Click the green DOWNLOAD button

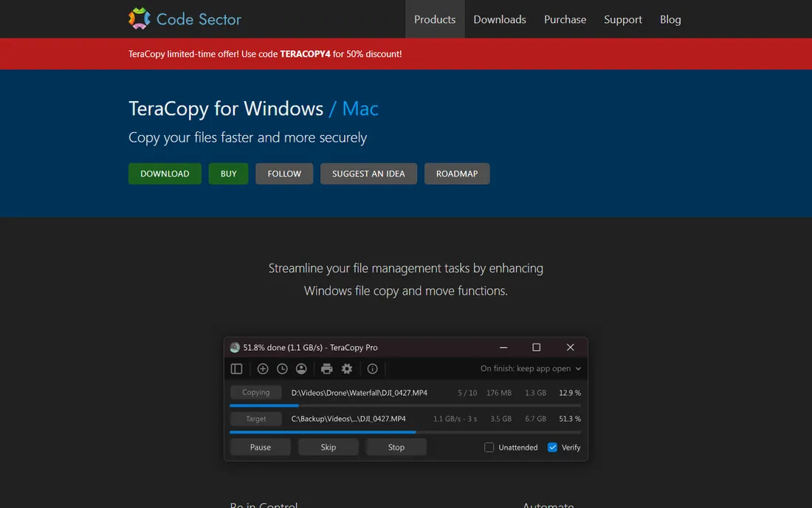pos(165,174)
